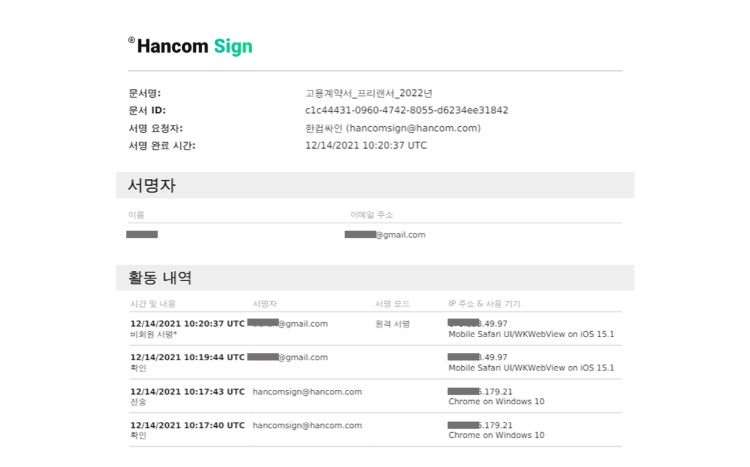
Task: Click the 서명 모드 column header
Action: click(392, 304)
